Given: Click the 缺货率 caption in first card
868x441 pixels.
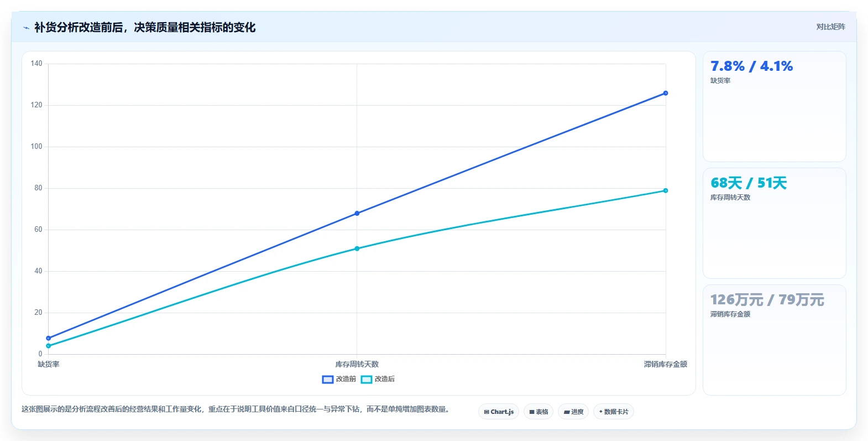Looking at the screenshot, I should 720,81.
